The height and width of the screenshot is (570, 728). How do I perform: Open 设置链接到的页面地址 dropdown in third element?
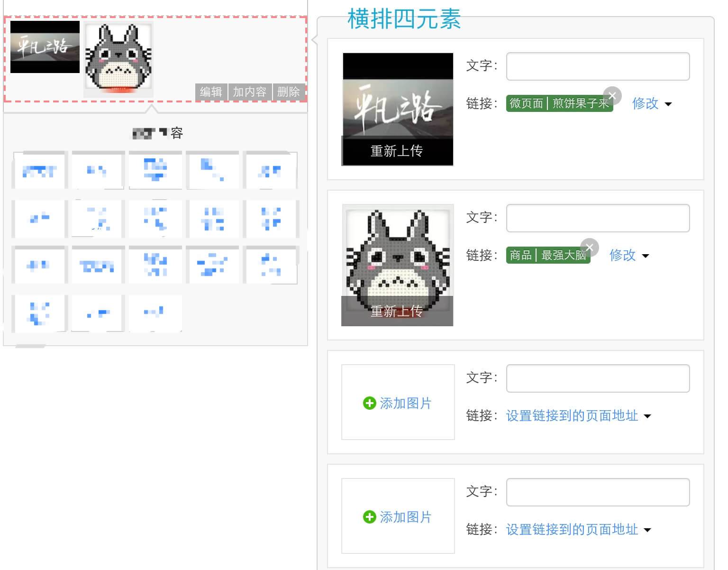point(578,416)
